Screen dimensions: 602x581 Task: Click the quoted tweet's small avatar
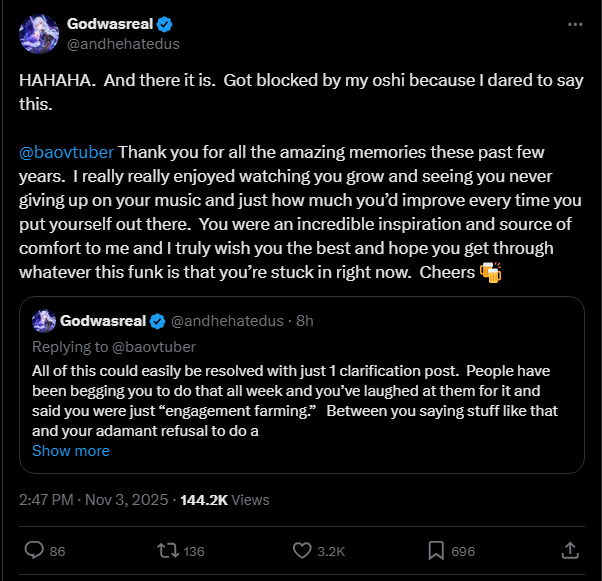[43, 321]
